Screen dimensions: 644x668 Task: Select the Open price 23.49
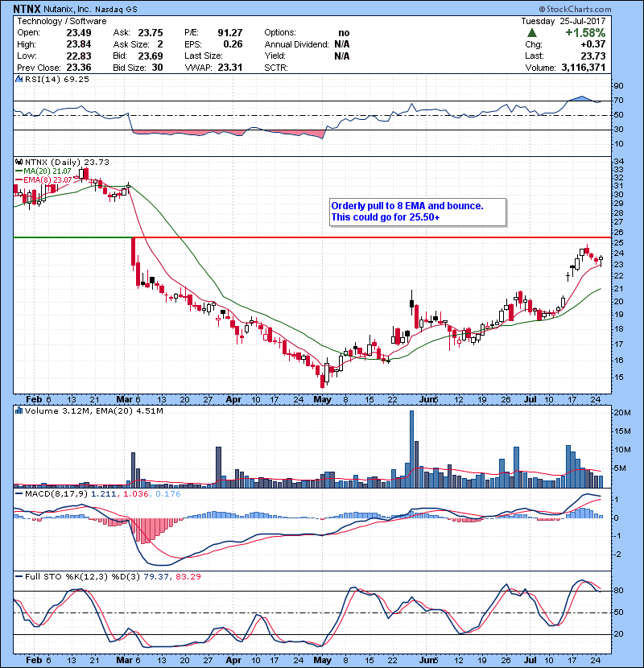[x=79, y=33]
